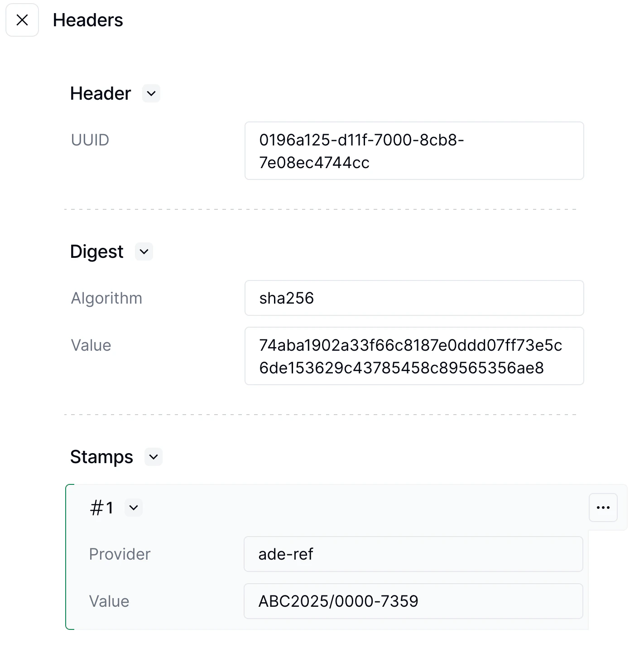Collapse the Stamps section chevron
644x648 pixels.
click(x=154, y=457)
